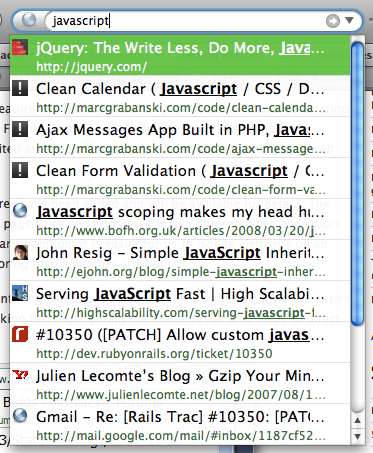The image size is (373, 453).
Task: Click the Clean Calendar exclamation favicon
Action: 20,89
